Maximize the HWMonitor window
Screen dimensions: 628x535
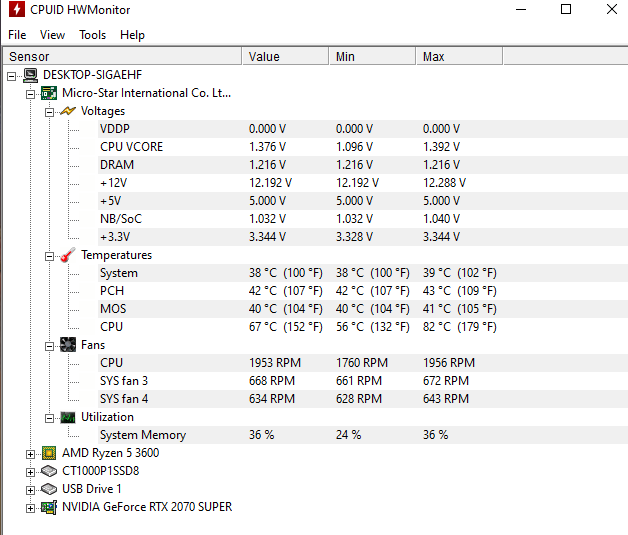566,9
